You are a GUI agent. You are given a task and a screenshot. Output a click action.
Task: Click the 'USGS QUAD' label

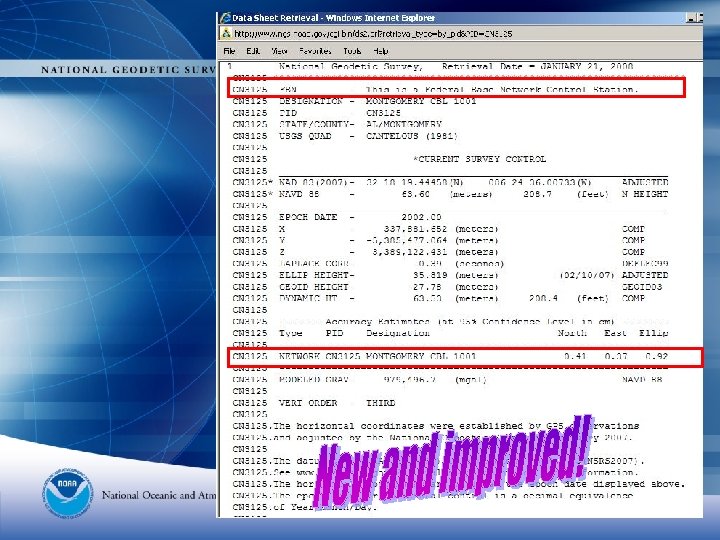(x=305, y=136)
